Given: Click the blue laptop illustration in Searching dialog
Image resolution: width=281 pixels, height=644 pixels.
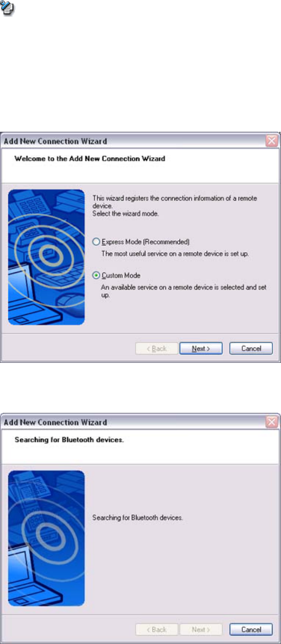Looking at the screenshot, I should (x=47, y=538).
